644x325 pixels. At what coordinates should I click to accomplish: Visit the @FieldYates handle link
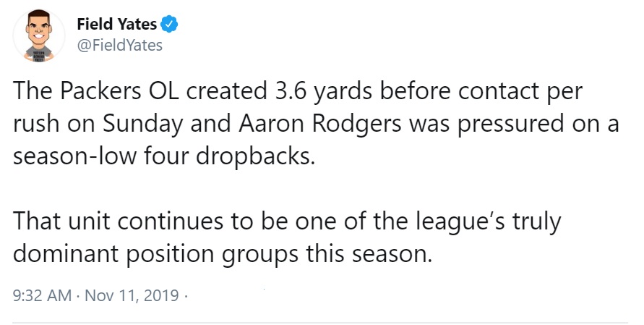pyautogui.click(x=119, y=45)
